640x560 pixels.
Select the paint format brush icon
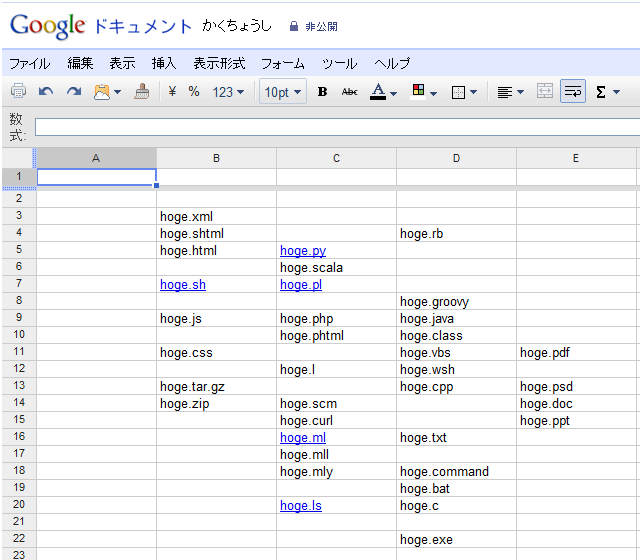[142, 91]
